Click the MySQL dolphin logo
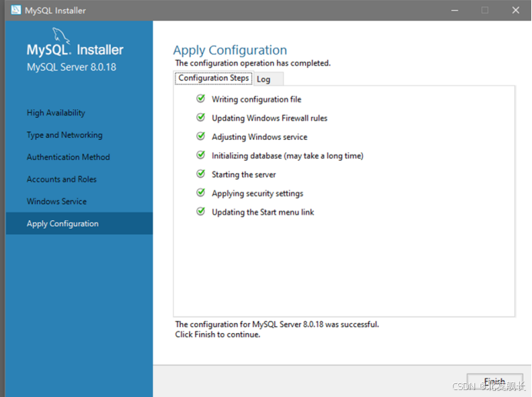The image size is (532, 397). coord(61,35)
